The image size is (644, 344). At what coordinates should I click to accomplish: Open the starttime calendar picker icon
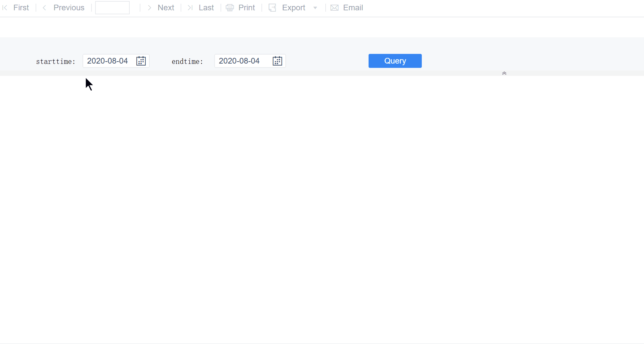(x=141, y=61)
